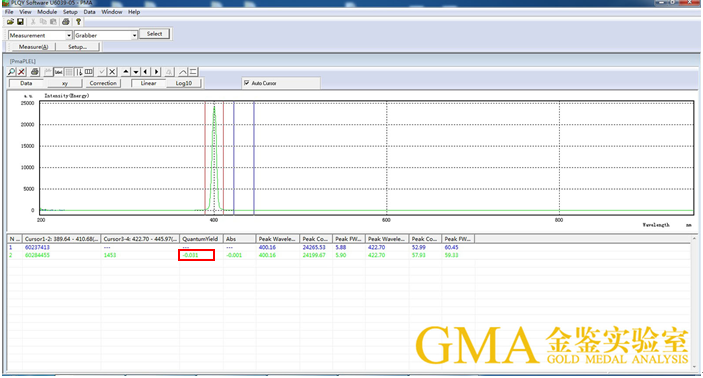Screen dimensions: 703x378
Task: Click the printer icon in graph toolbar
Action: click(x=35, y=72)
